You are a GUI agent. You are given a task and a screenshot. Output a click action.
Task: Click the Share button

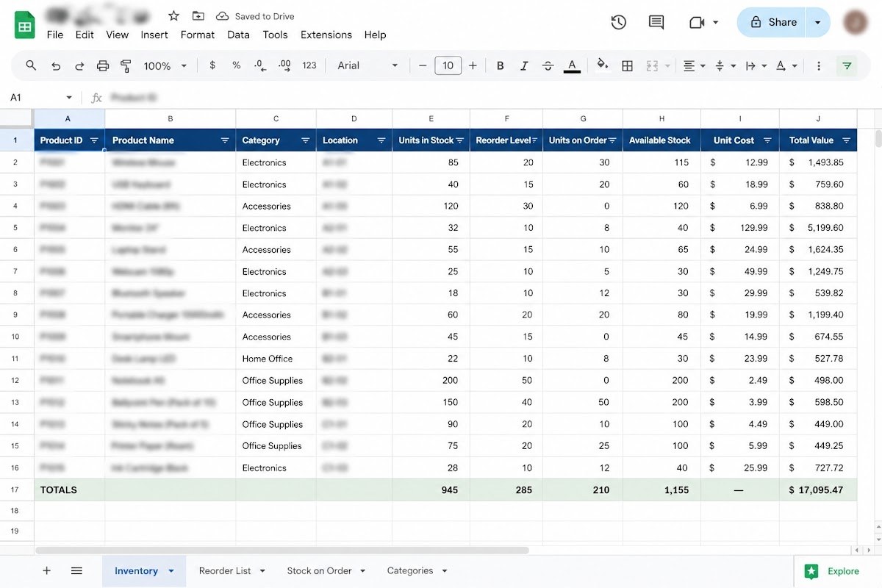772,23
